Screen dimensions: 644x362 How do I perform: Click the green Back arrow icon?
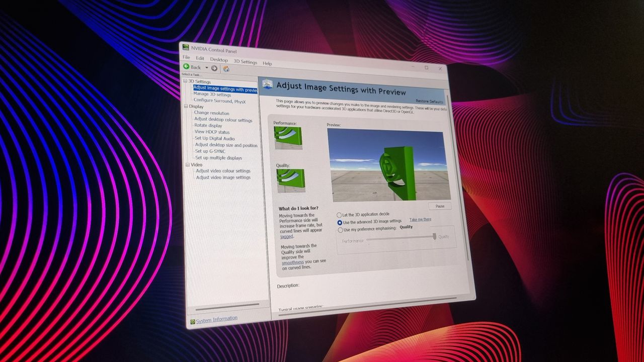click(186, 66)
